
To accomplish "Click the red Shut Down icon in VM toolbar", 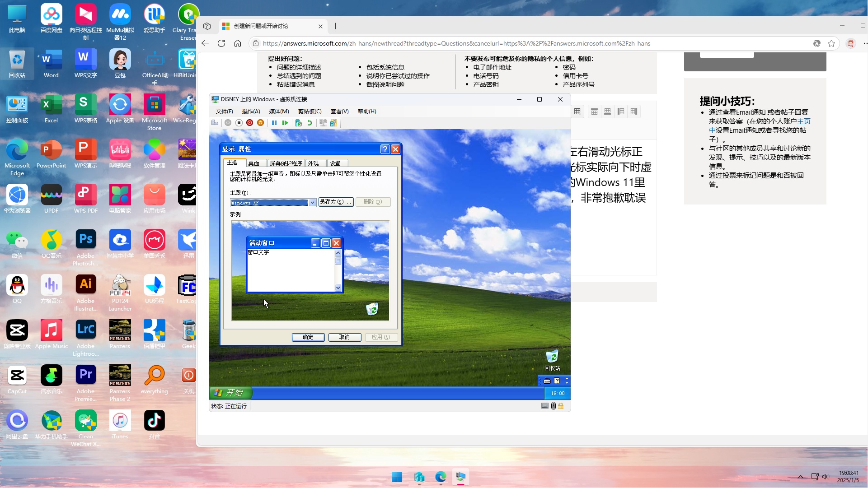I will [x=249, y=123].
